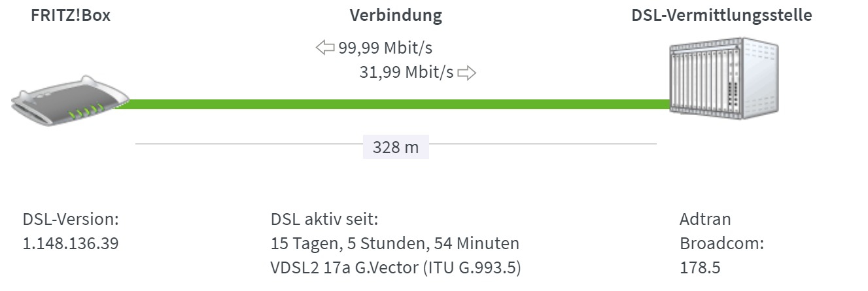
Task: Click the Adtran vendor name
Action: [x=705, y=219]
